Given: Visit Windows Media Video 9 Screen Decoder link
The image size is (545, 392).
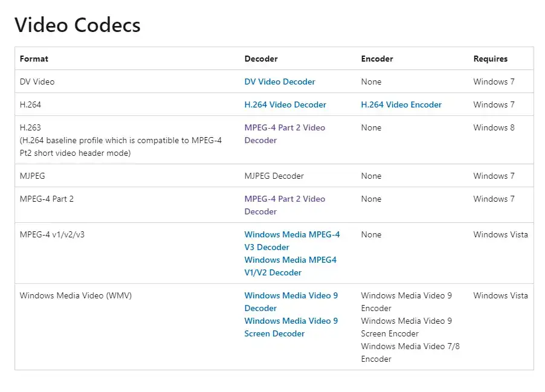Looking at the screenshot, I should pyautogui.click(x=291, y=327).
